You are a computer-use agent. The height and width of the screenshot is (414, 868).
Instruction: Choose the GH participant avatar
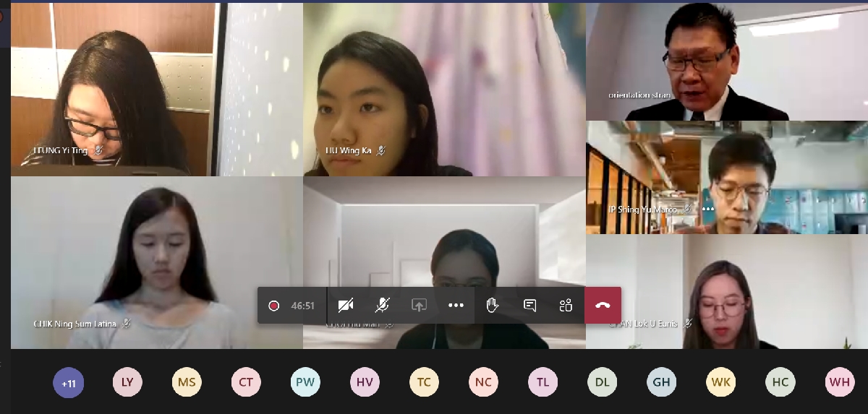pyautogui.click(x=661, y=382)
